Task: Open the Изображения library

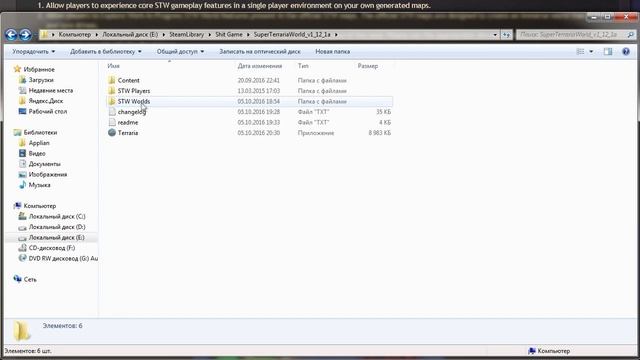Action: (48, 174)
